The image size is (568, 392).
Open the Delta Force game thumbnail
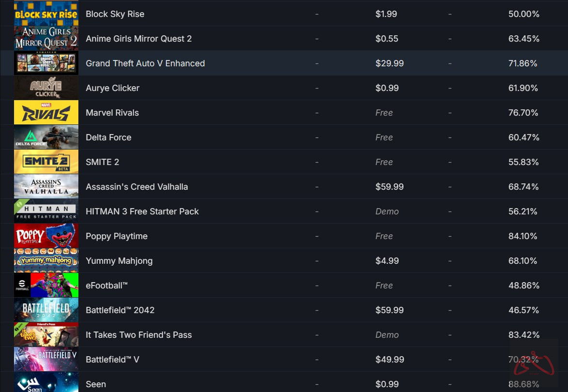(46, 137)
